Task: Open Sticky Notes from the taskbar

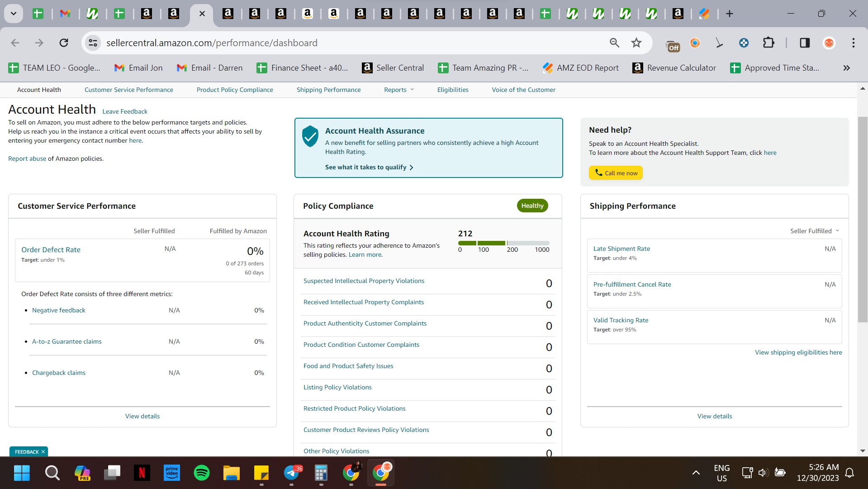Action: click(x=261, y=473)
